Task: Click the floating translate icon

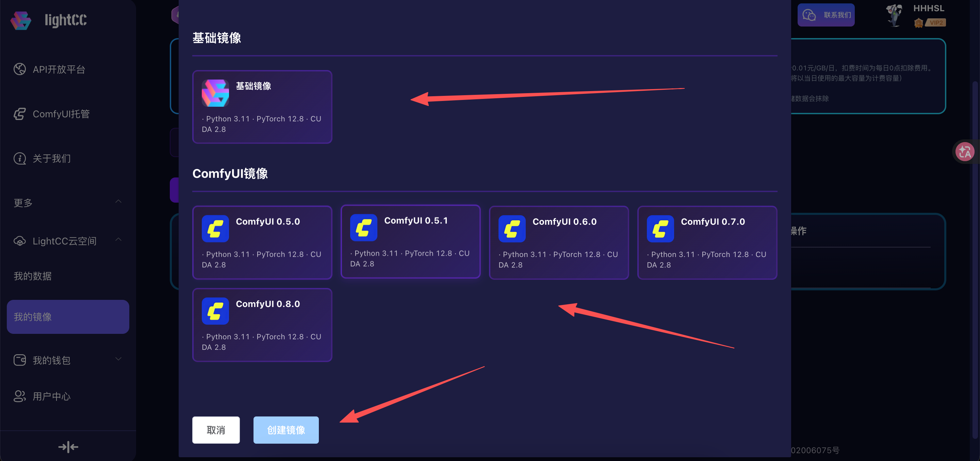Action: (x=965, y=152)
